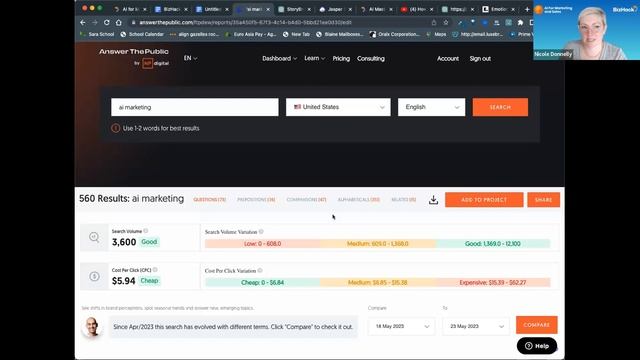Click the Cheap CPC badge
The image size is (640, 360).
[149, 280]
